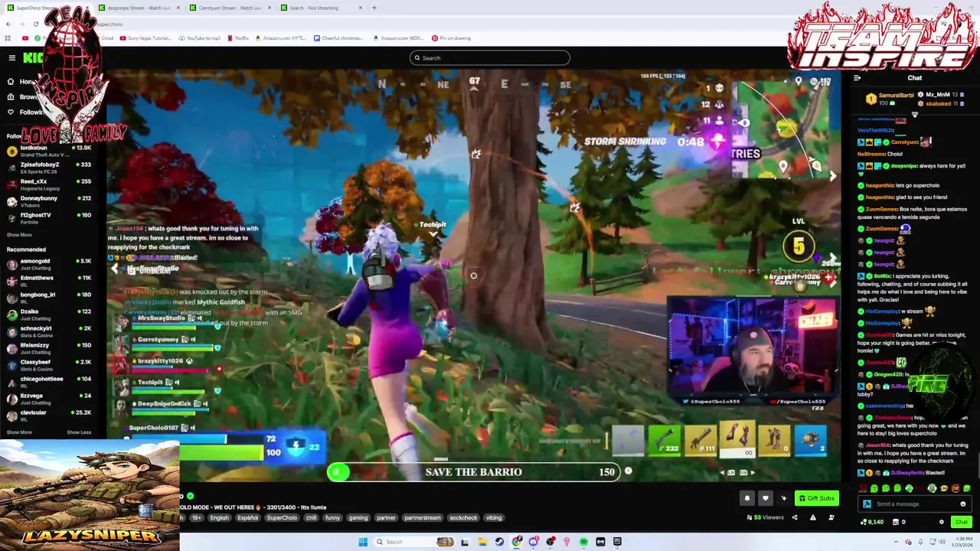Viewport: 980px width, 551px height.
Task: Expand Show More under Recommended list
Action: pyautogui.click(x=19, y=432)
